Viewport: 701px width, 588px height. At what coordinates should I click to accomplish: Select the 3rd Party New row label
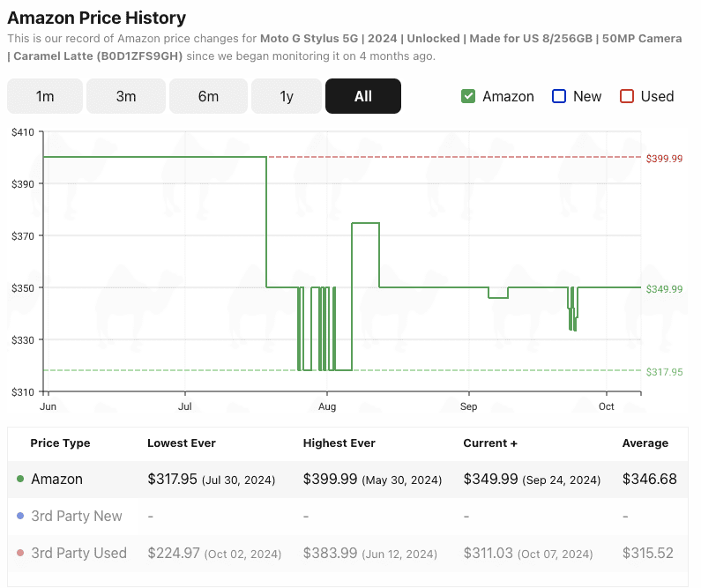coord(77,517)
